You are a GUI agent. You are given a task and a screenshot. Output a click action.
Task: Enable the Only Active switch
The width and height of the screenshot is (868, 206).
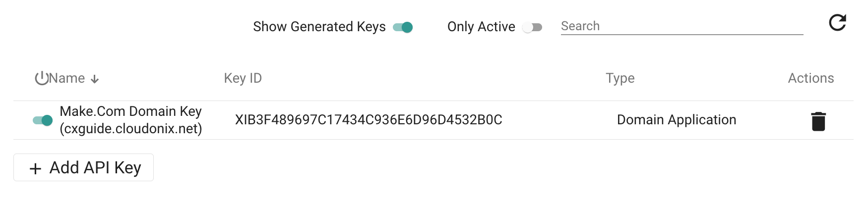532,27
